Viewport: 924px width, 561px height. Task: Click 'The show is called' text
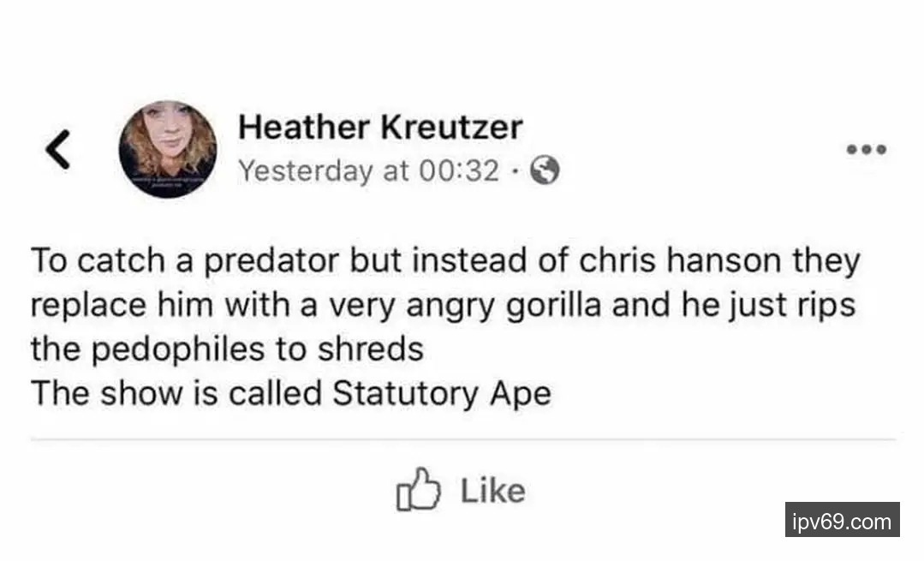point(176,394)
